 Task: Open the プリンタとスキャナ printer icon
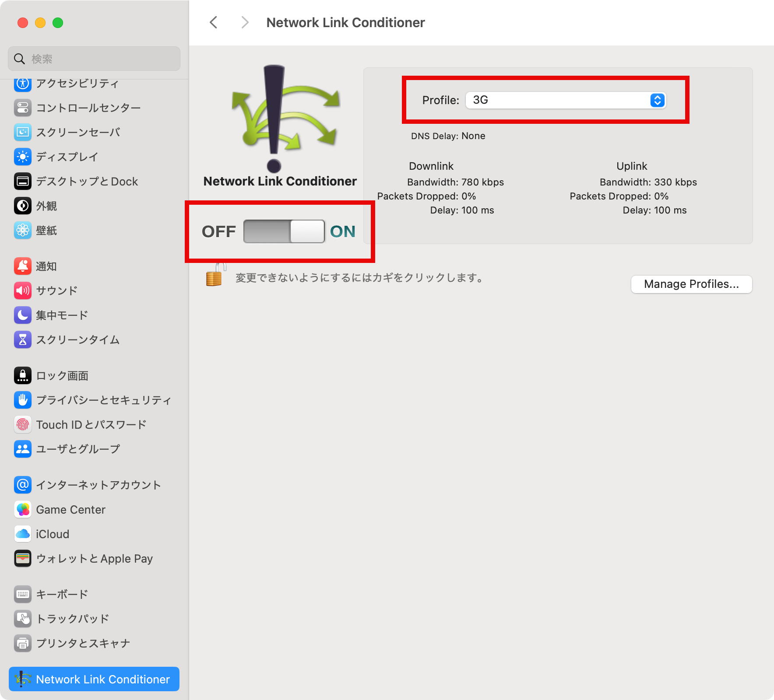tap(23, 643)
